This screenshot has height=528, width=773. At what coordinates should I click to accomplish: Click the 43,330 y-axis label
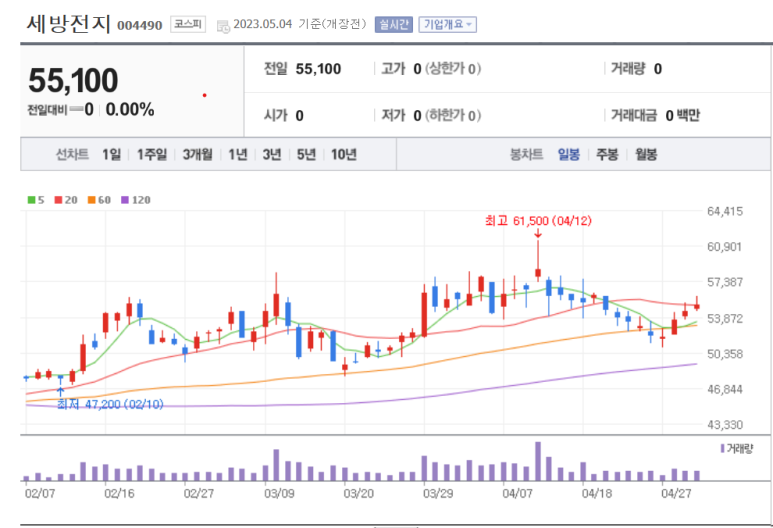[725, 424]
